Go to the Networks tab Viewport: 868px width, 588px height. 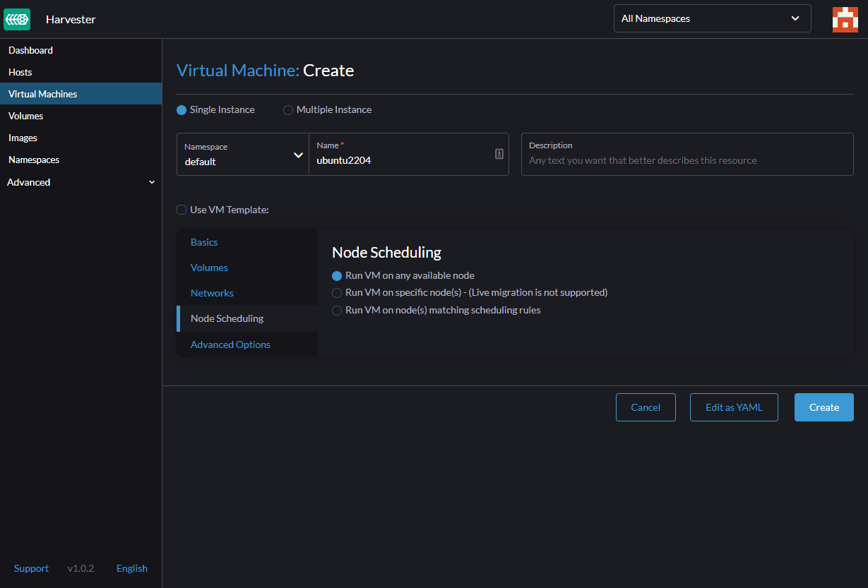[212, 293]
